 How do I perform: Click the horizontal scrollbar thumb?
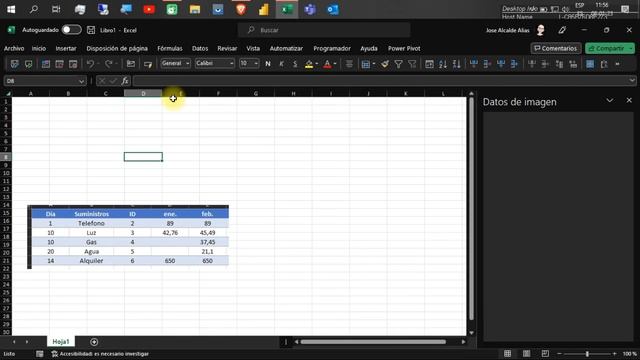tap(373, 342)
